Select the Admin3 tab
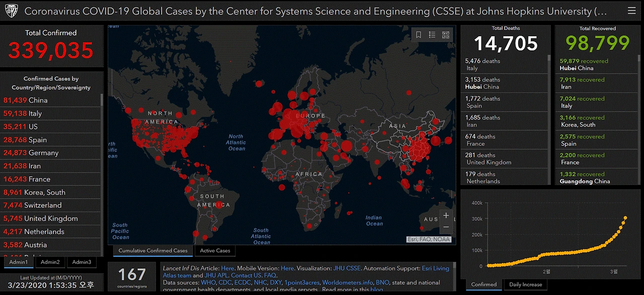The width and height of the screenshot is (644, 295). (x=82, y=262)
